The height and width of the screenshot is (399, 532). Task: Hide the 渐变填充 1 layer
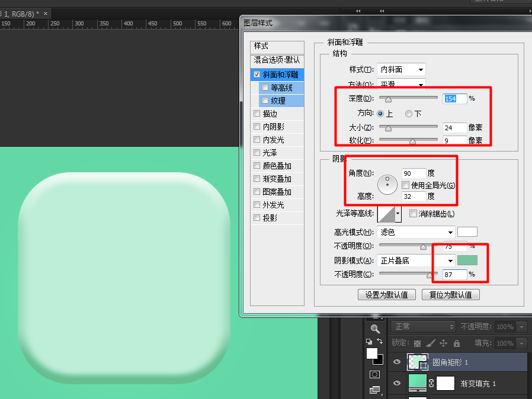tap(396, 384)
